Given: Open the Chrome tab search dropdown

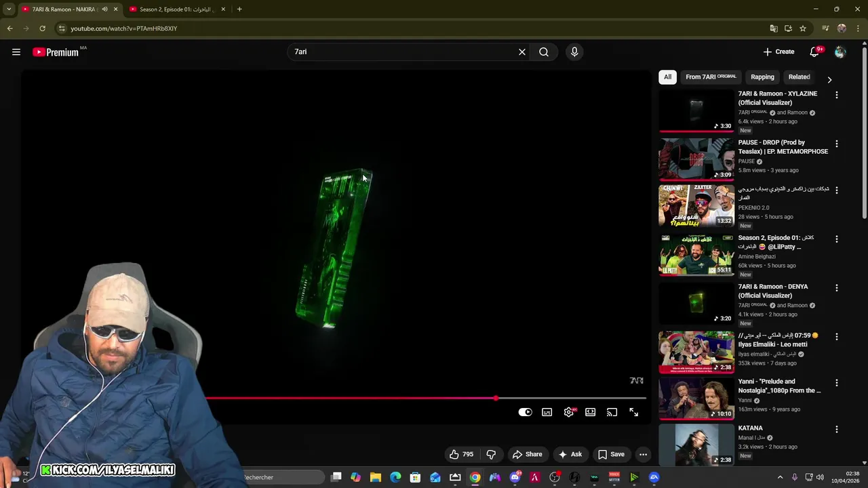Looking at the screenshot, I should [x=9, y=9].
